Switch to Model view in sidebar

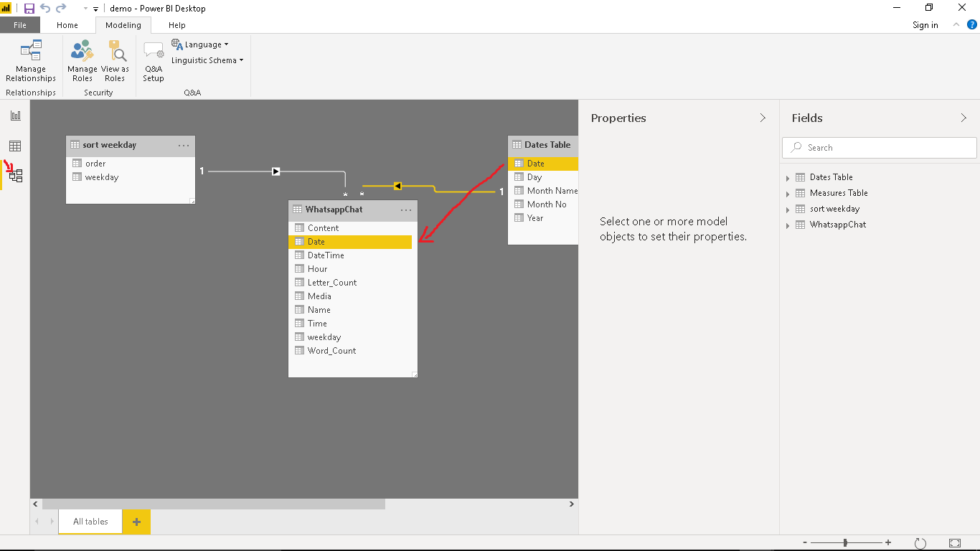click(15, 176)
